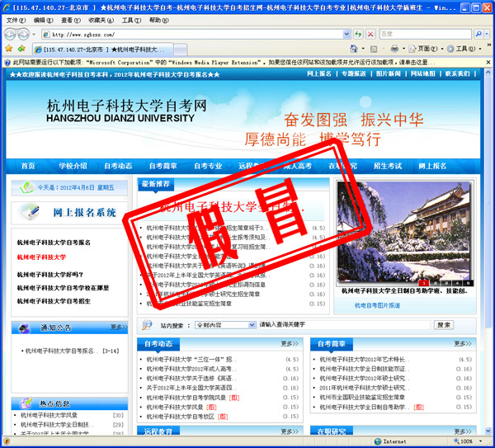495x448 pixels.
Task: Click the search magnifier button
Action: coord(478,34)
